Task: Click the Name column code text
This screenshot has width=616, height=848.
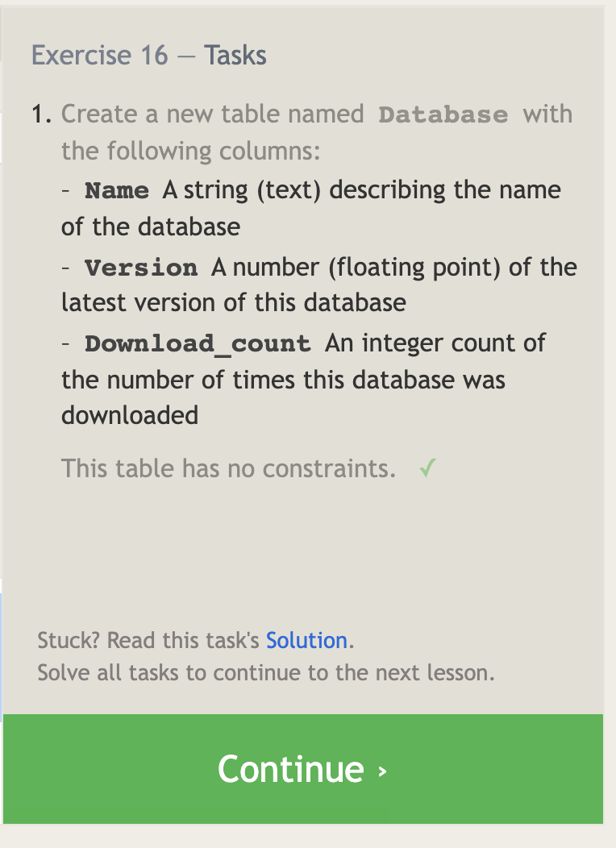Action: [116, 191]
